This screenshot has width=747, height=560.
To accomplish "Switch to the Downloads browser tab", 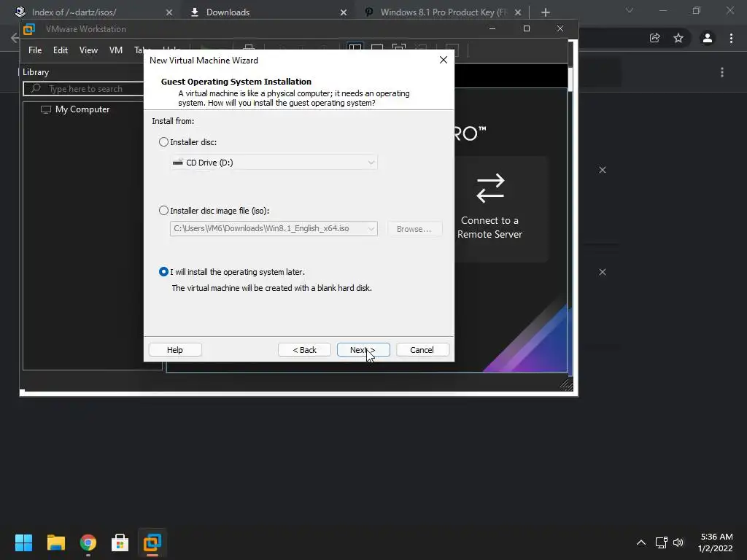I will (x=228, y=12).
